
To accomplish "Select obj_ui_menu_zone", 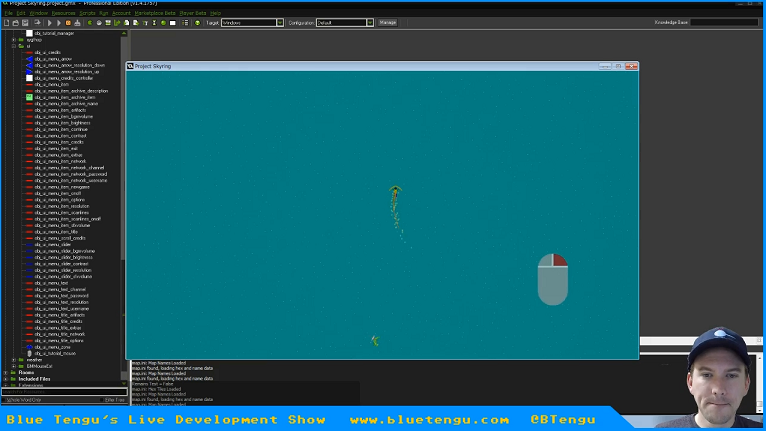I will 52,347.
